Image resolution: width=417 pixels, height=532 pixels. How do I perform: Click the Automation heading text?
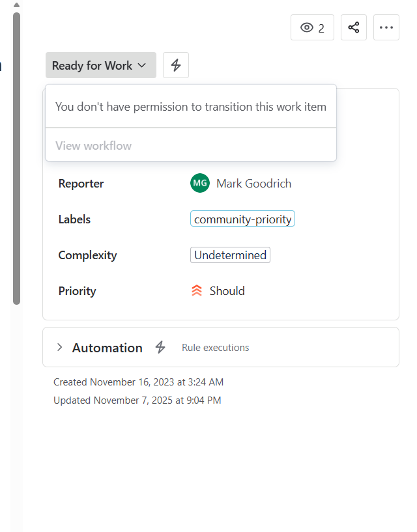tap(107, 348)
